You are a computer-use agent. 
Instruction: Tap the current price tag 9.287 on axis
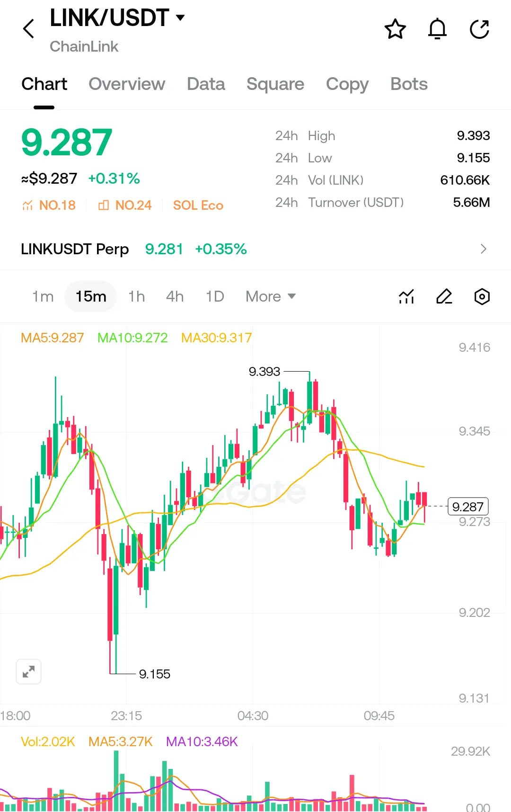[x=468, y=507]
